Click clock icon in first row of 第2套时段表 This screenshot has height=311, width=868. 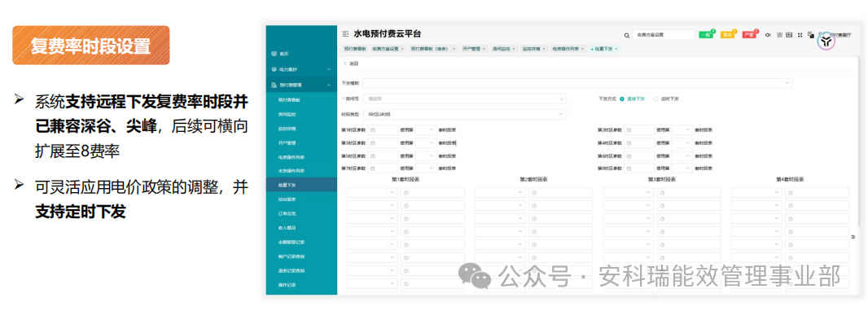point(533,193)
